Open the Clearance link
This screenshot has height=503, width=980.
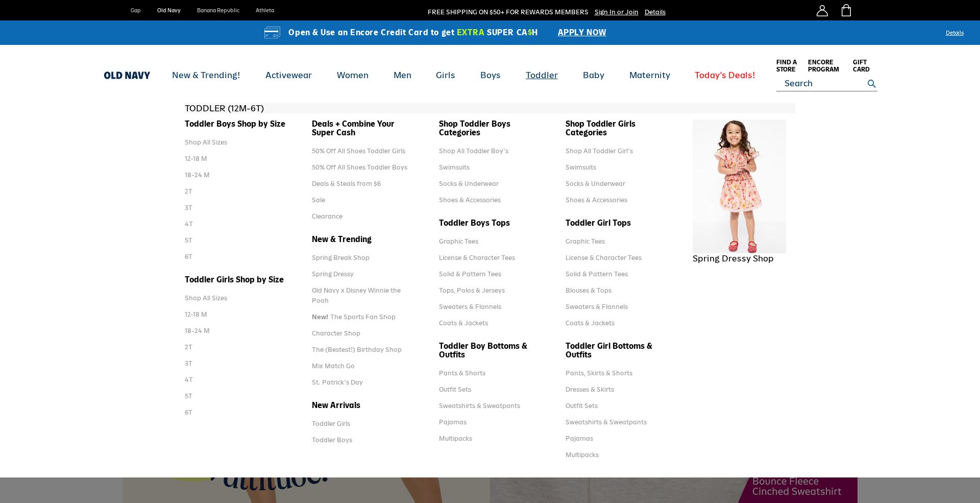327,216
